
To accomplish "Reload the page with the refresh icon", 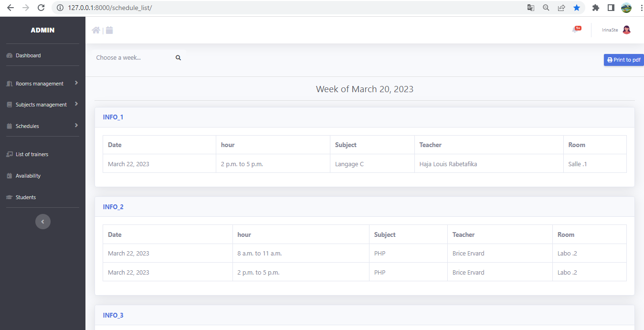I will 41,8.
